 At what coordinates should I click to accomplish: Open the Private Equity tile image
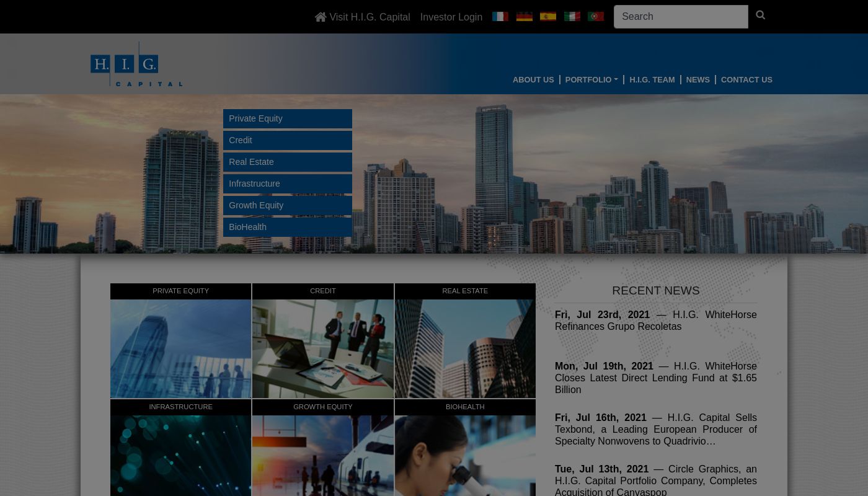coord(180,348)
